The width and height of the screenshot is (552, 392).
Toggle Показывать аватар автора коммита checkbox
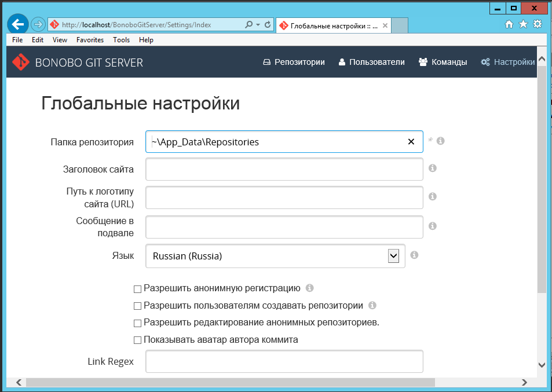coord(137,340)
